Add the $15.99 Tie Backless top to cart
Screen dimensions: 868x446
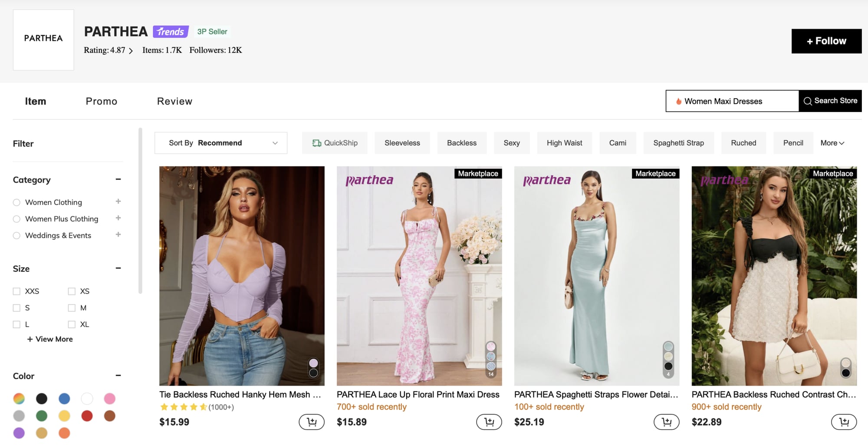312,422
